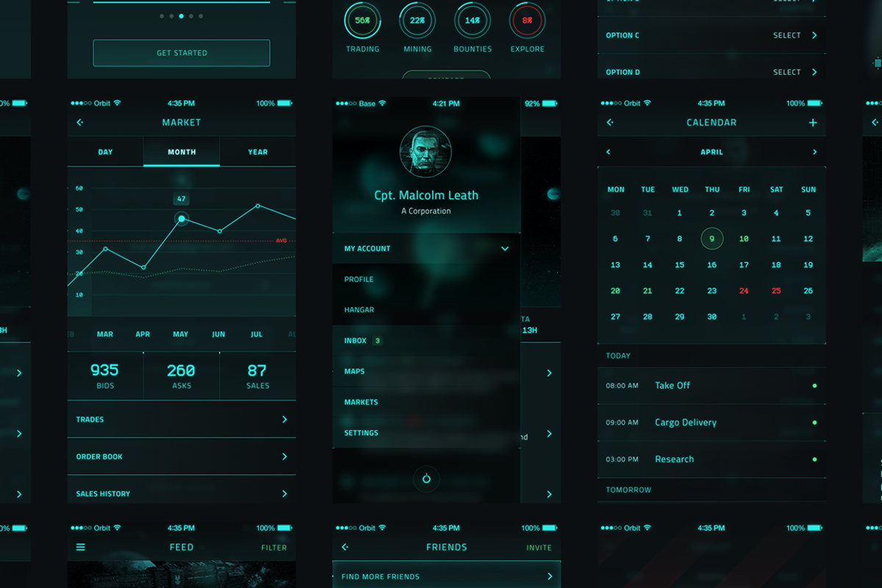
Task: View the 935 Bids stat
Action: click(105, 376)
